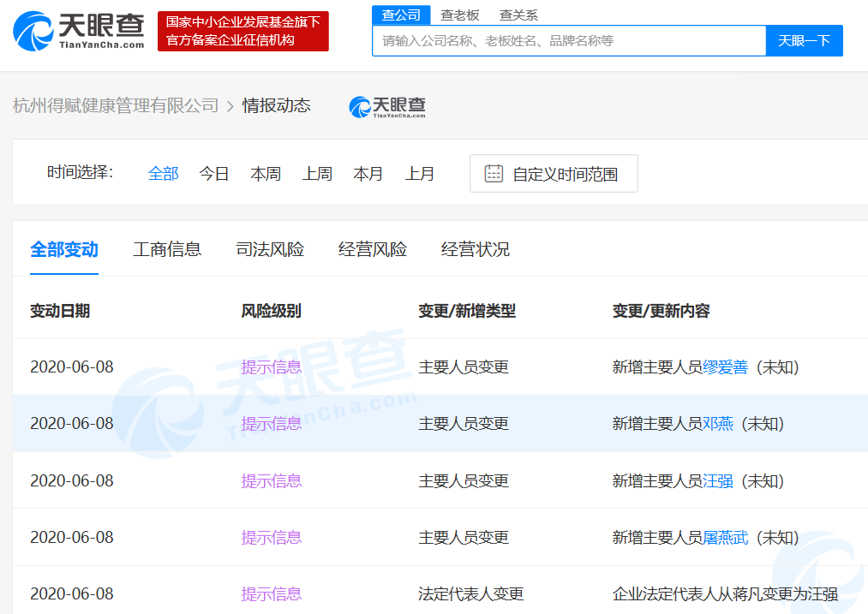The image size is (868, 614).
Task: Open the 经营风险 tab
Action: [373, 249]
